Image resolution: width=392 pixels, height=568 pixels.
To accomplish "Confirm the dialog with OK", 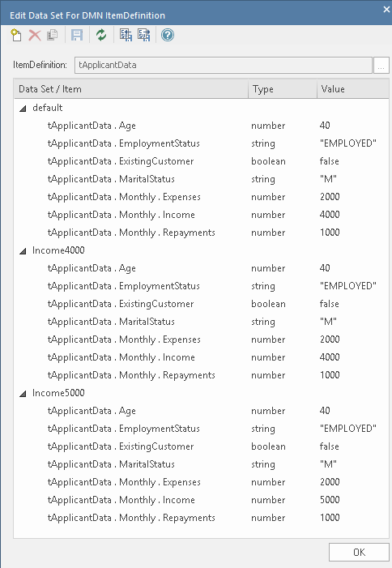I will [359, 552].
